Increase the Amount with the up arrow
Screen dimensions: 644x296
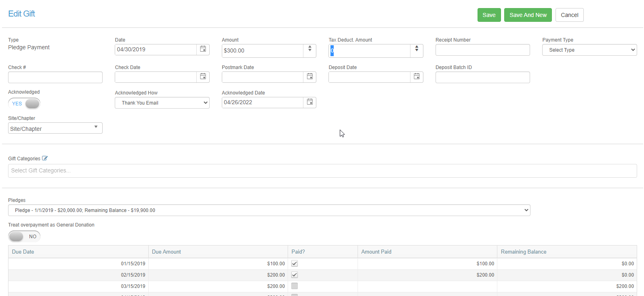pyautogui.click(x=310, y=47)
